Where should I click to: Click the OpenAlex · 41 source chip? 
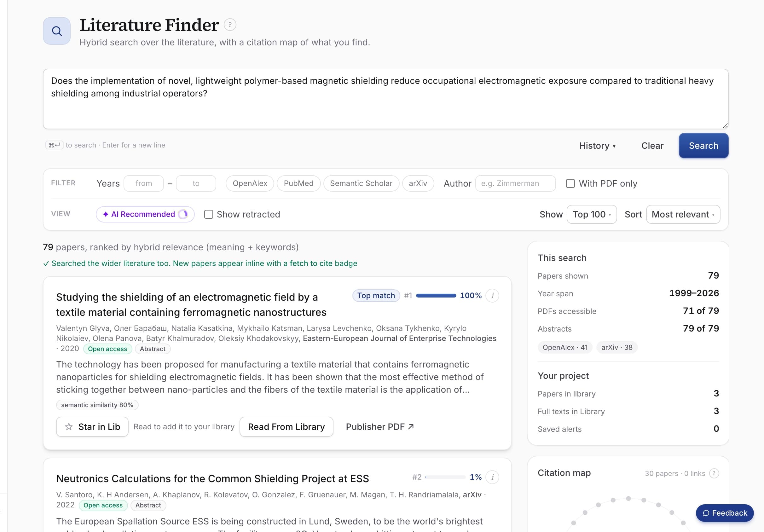(x=565, y=347)
